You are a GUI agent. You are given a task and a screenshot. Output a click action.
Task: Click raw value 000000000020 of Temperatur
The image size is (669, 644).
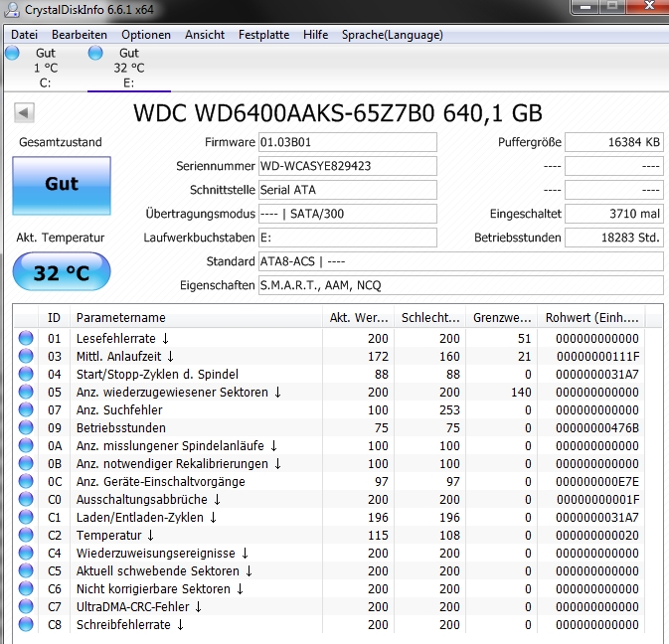597,536
